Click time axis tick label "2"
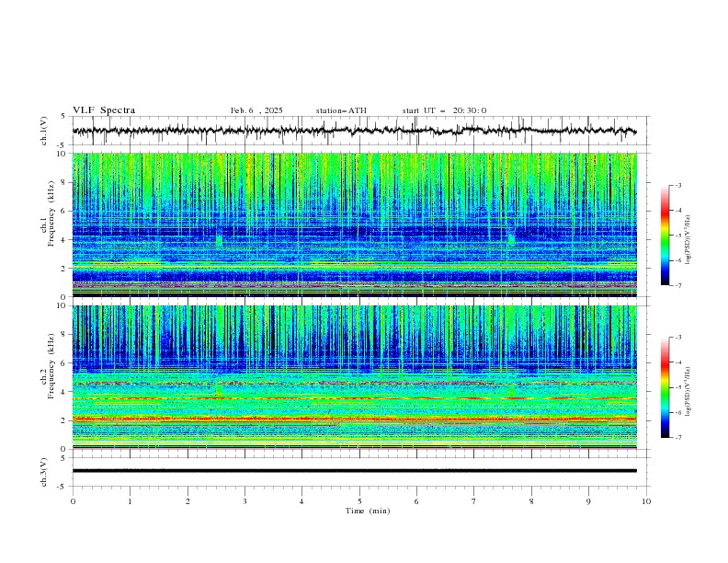 tap(188, 501)
